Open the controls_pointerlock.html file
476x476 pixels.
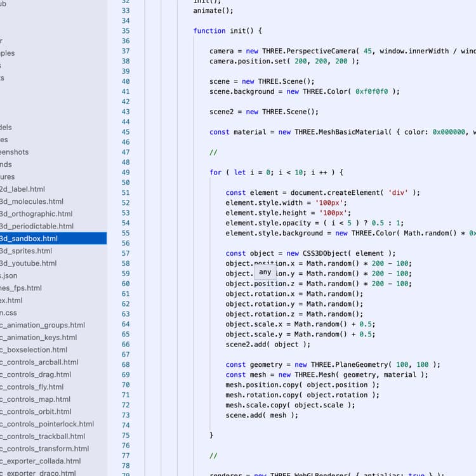[x=46, y=424]
